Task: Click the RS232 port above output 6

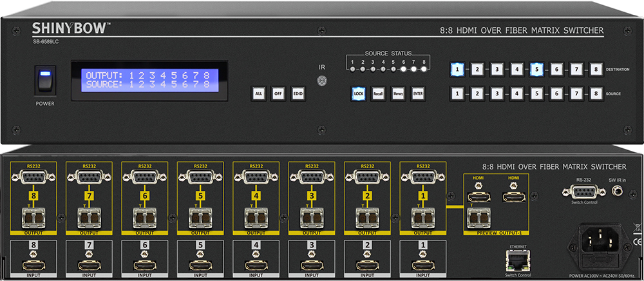Action: (x=144, y=177)
